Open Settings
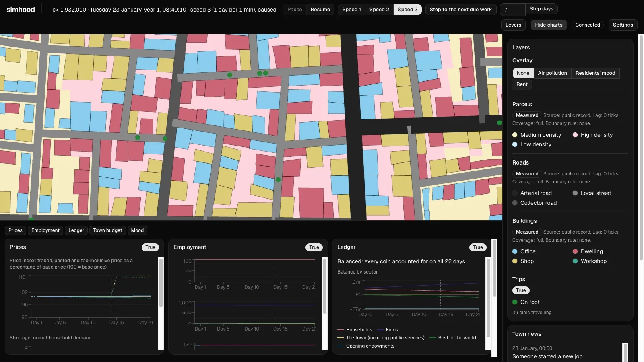 [623, 25]
